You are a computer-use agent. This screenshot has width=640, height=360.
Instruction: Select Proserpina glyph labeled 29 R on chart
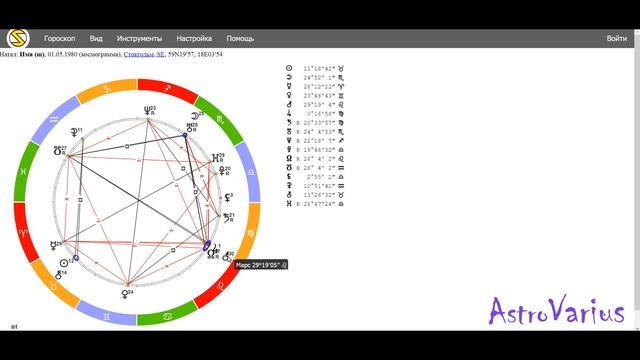coord(216,158)
